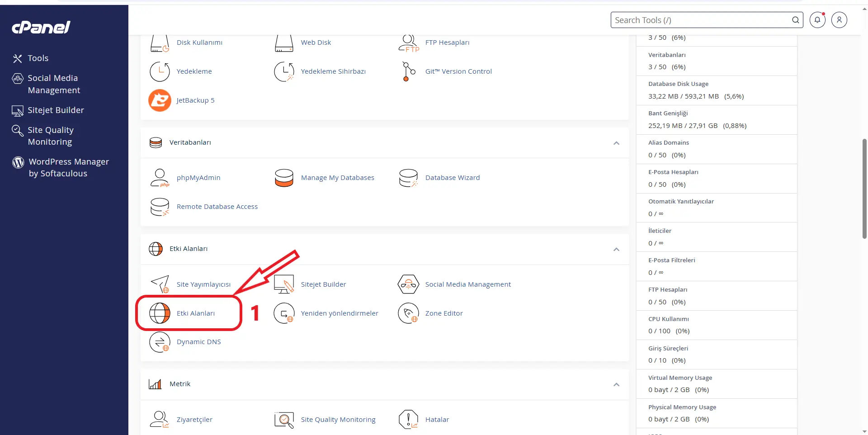
Task: Select WordPress Manager by Softaculous
Action: tap(69, 168)
